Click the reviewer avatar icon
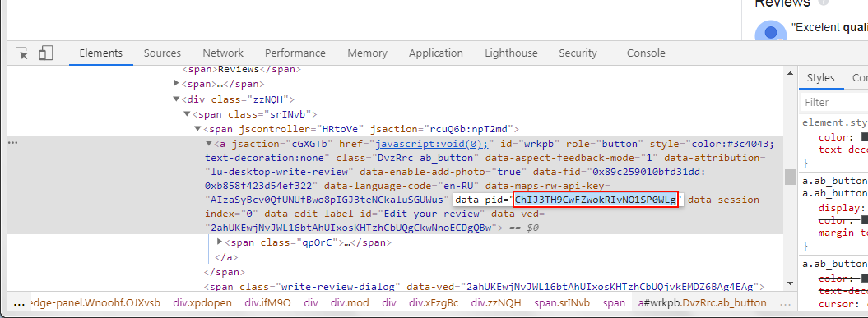 coord(771,33)
